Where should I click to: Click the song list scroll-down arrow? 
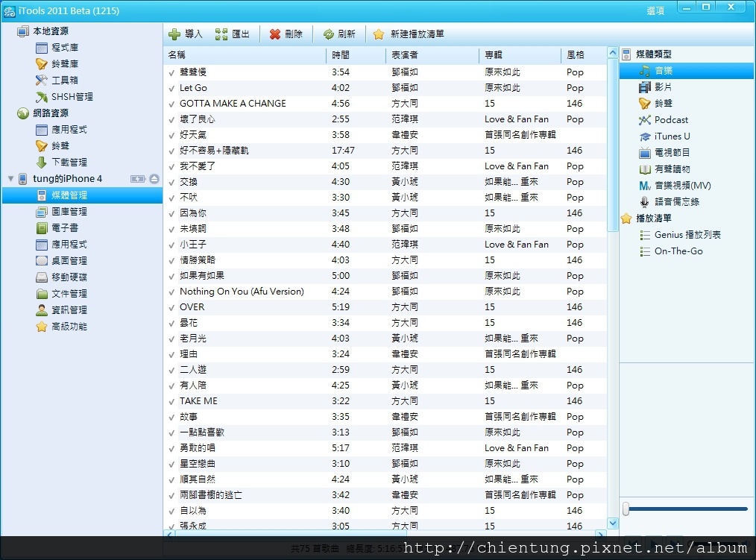612,523
